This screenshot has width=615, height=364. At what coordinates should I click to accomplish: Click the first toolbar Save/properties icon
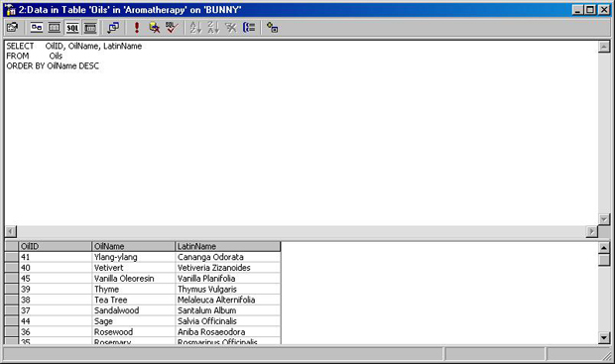pos(13,28)
